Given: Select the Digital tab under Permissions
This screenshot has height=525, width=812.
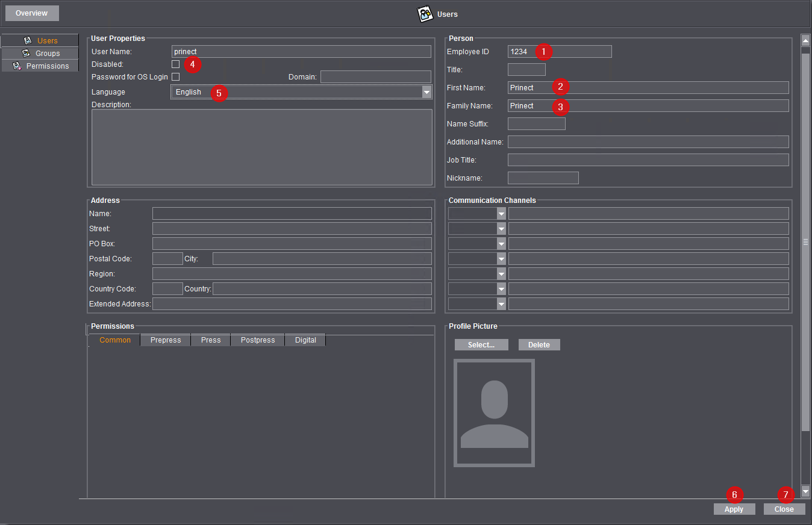Looking at the screenshot, I should 305,340.
